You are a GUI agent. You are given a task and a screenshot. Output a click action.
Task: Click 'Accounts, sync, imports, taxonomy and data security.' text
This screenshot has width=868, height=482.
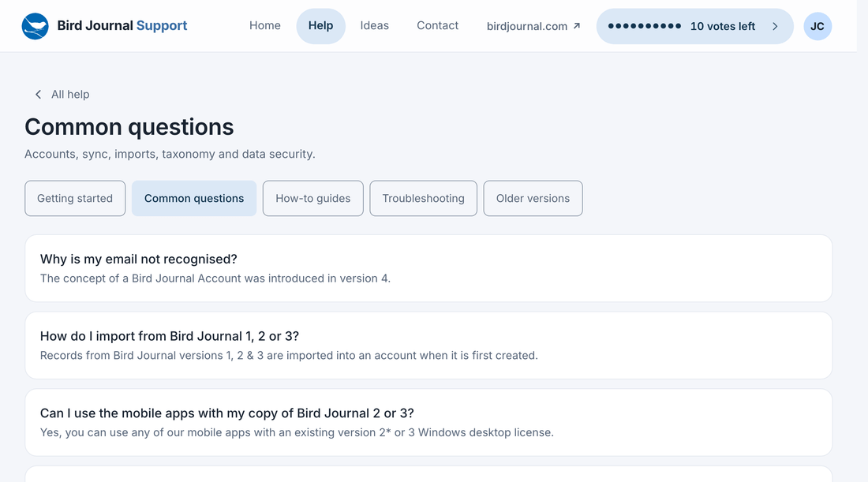(170, 154)
